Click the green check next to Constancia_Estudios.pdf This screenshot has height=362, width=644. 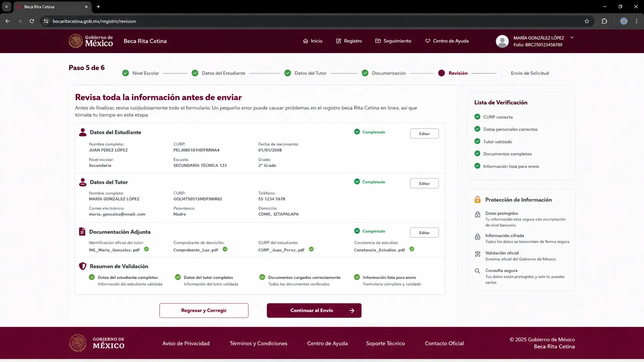(x=412, y=249)
